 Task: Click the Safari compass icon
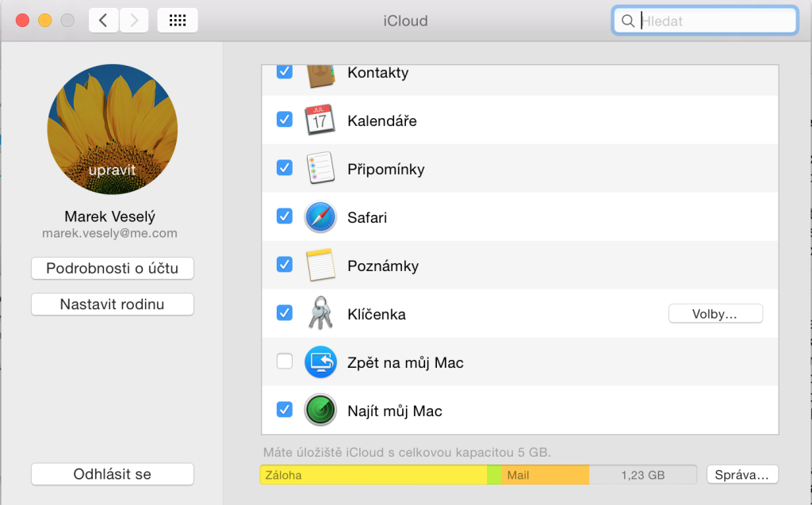320,216
